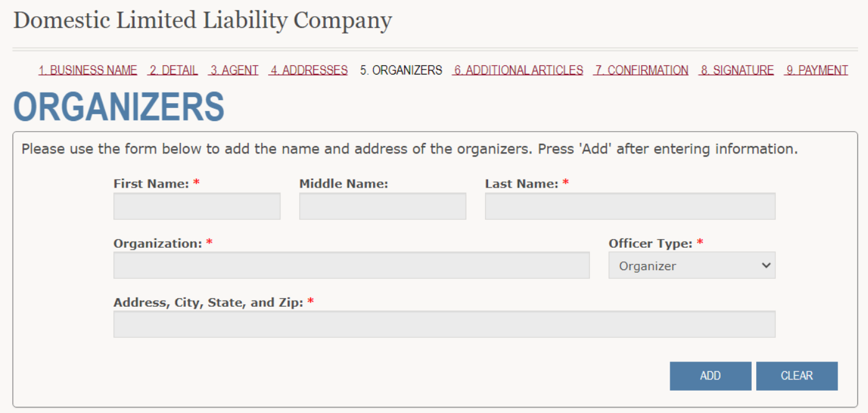Click the Domestic Limited Liability Company title
Screen dimensions: 868x413
203,20
